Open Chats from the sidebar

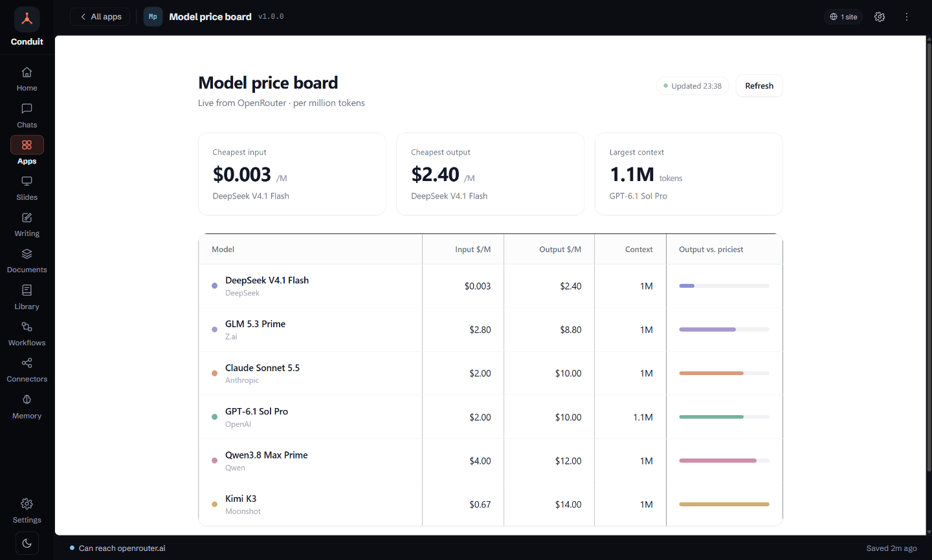click(x=27, y=116)
